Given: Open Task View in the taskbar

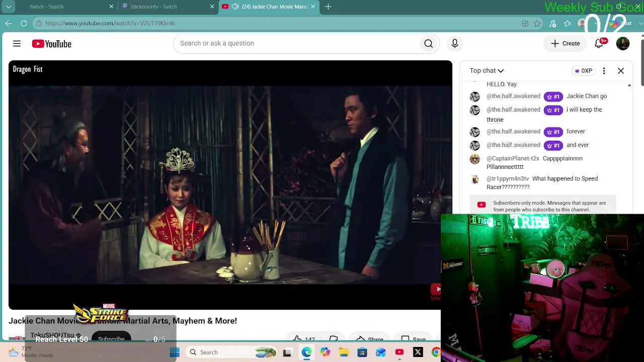Looking at the screenshot, I should [x=287, y=352].
